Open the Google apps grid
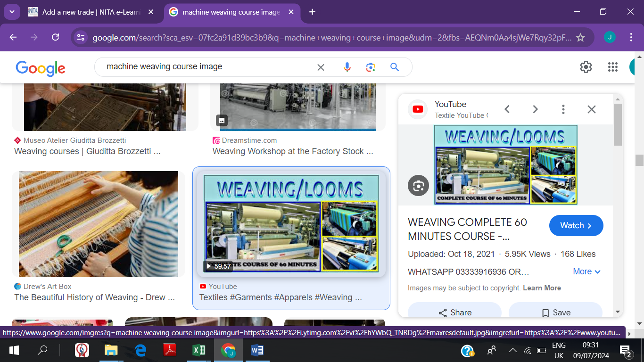644x362 pixels. [613, 67]
